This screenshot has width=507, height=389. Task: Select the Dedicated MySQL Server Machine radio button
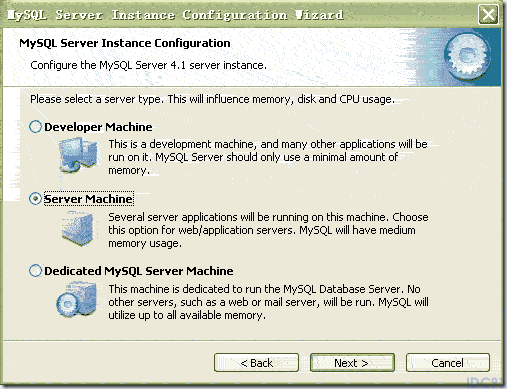[x=35, y=271]
